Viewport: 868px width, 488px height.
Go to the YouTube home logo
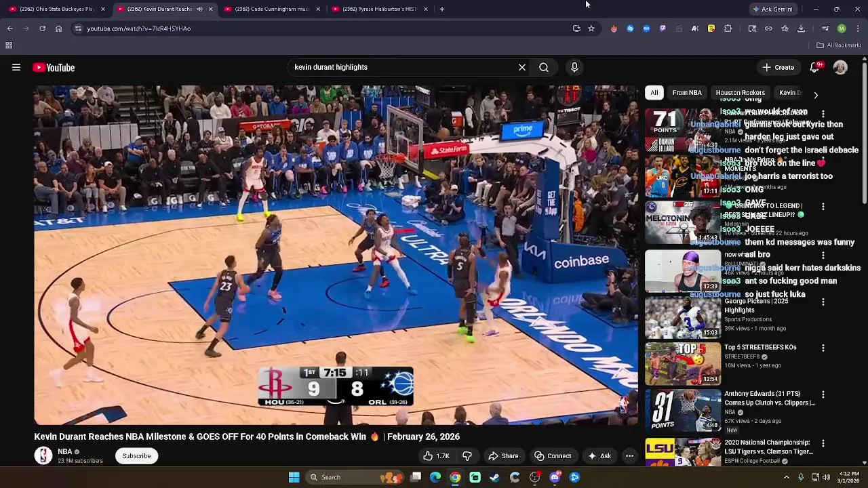click(54, 67)
